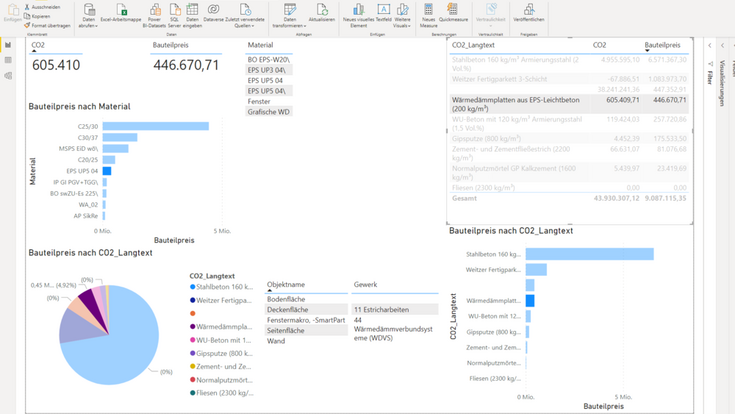Select EPS UP3 04\ in Material slicer
This screenshot has height=414, width=735.
[269, 70]
